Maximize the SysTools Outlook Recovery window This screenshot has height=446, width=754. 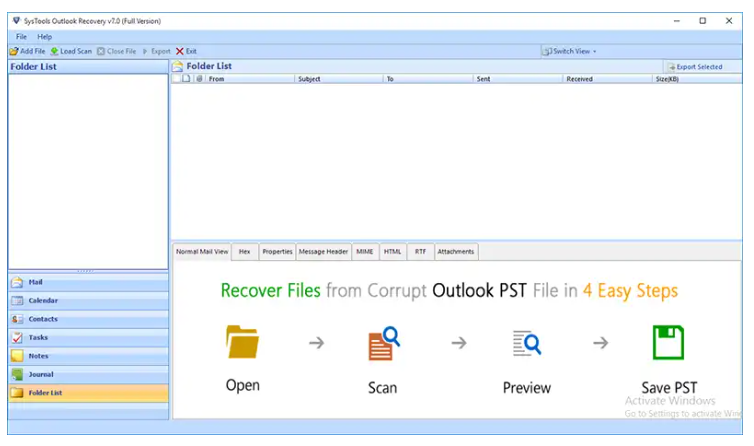point(703,21)
